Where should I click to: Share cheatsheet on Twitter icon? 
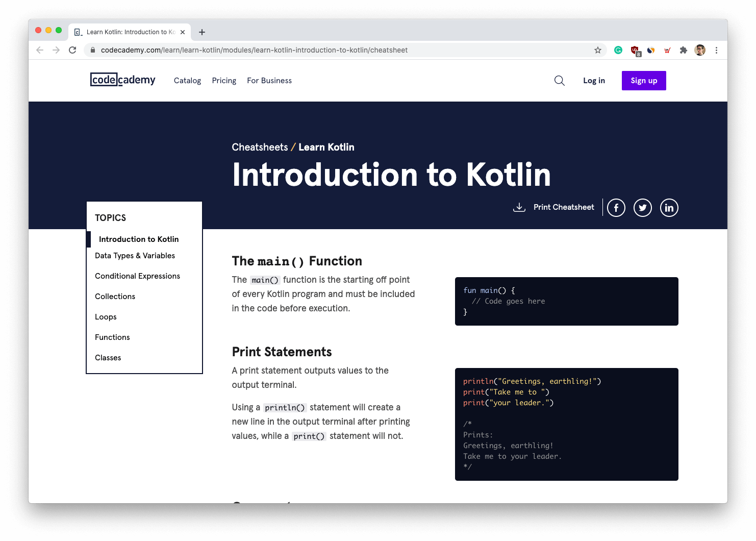click(x=643, y=208)
